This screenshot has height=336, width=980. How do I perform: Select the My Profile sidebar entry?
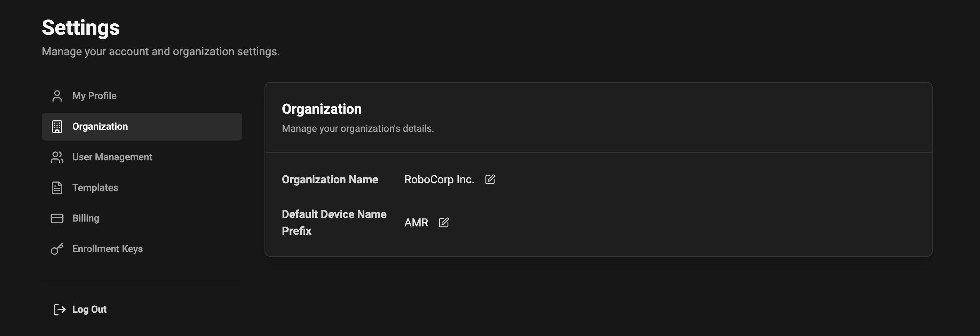pos(94,96)
